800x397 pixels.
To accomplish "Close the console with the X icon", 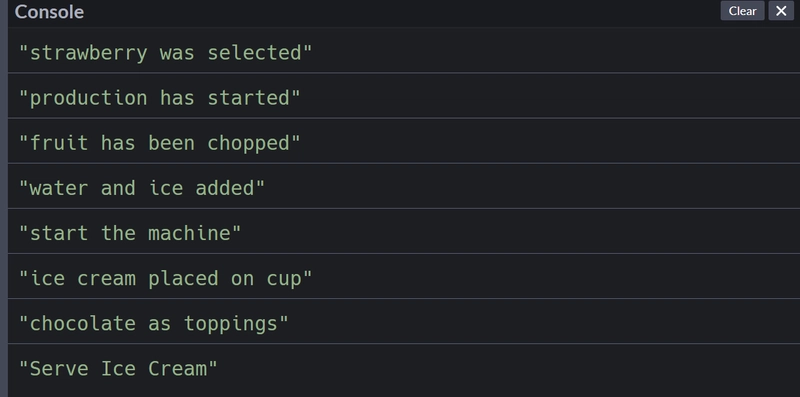I will pyautogui.click(x=781, y=11).
